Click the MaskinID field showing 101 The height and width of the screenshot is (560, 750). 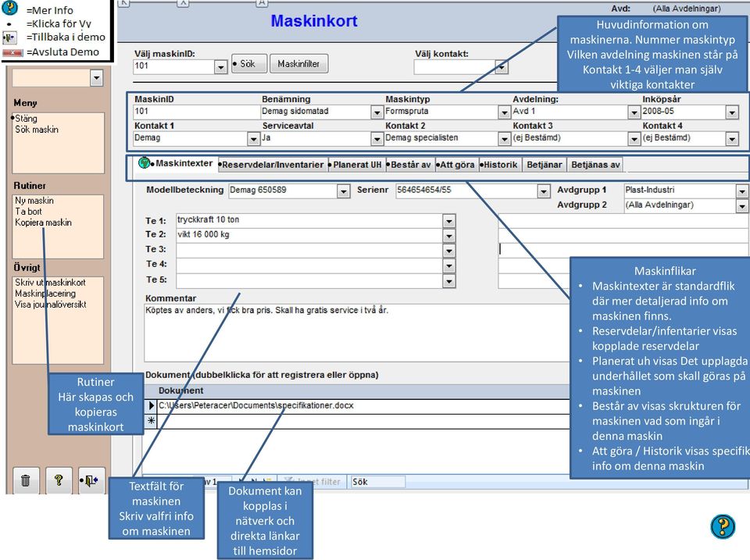click(196, 112)
